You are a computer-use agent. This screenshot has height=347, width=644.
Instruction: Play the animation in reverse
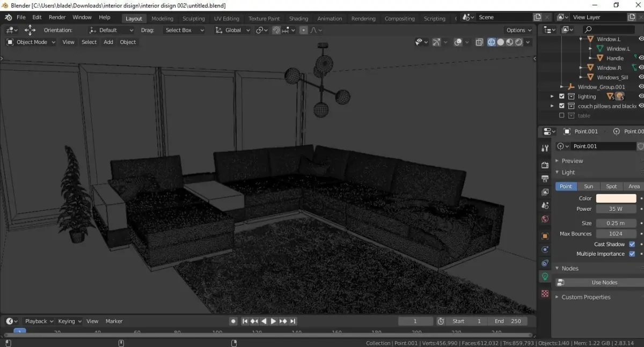(264, 321)
